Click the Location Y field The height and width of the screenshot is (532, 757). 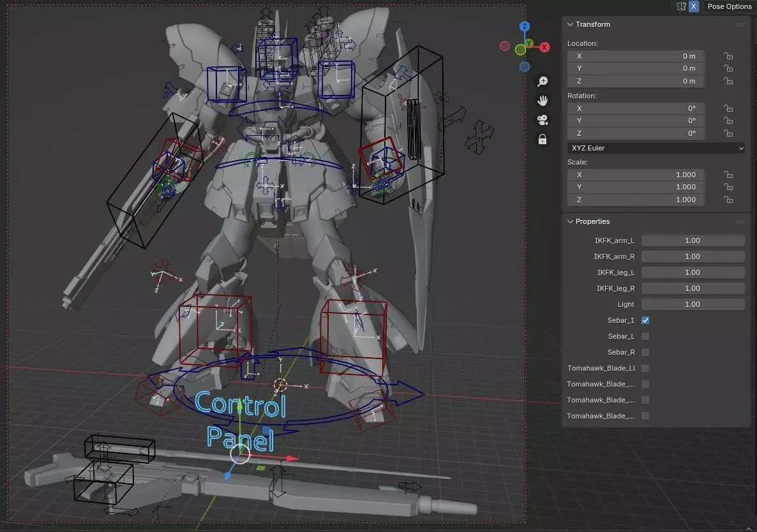[x=635, y=68]
